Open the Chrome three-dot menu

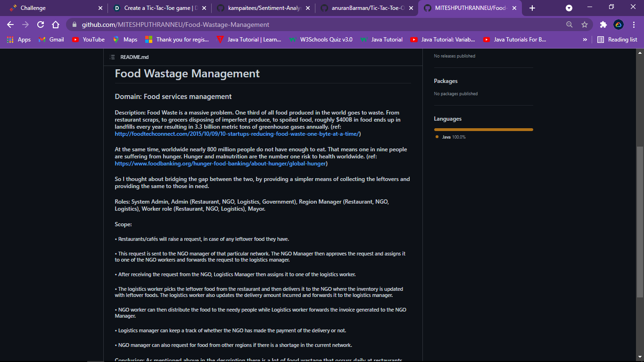(x=634, y=25)
